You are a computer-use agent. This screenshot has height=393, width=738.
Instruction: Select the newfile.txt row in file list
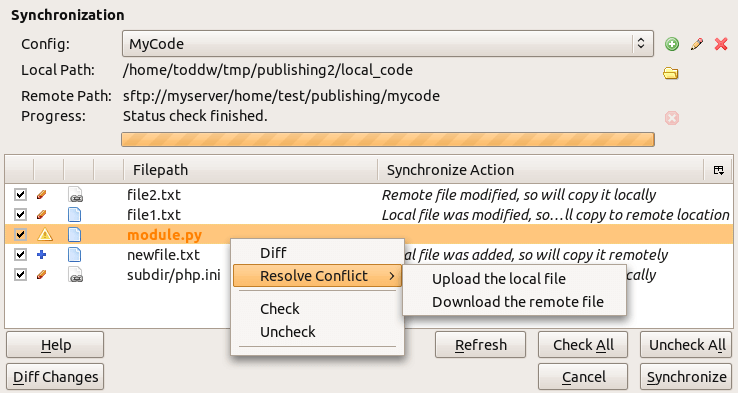(x=369, y=255)
